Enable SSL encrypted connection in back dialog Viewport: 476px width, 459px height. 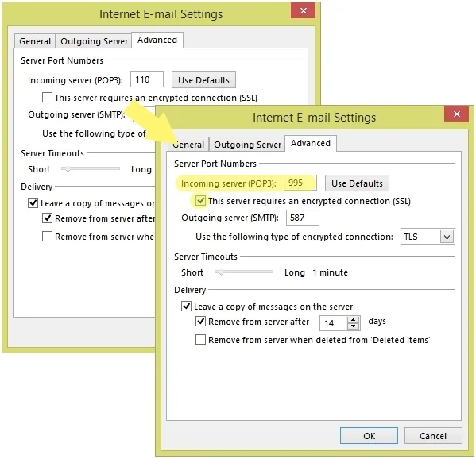click(47, 98)
